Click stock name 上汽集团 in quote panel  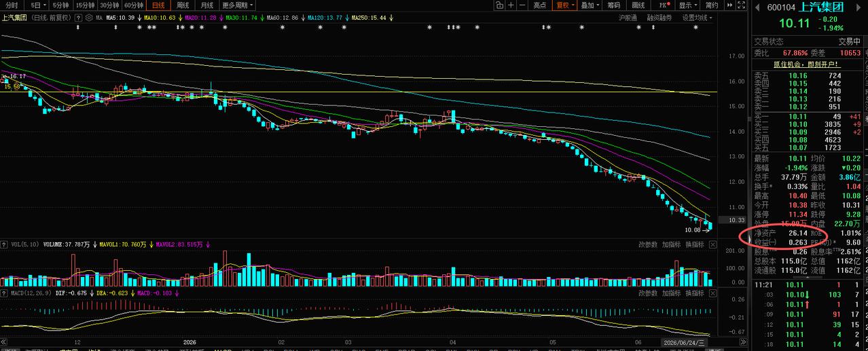click(820, 7)
